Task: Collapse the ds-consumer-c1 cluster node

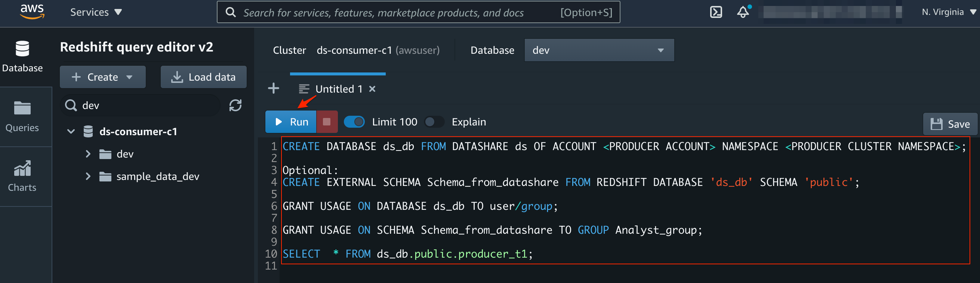Action: 71,131
